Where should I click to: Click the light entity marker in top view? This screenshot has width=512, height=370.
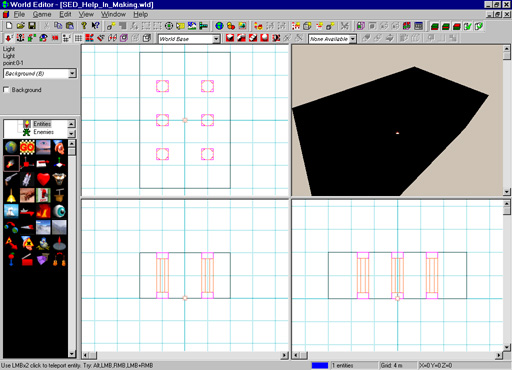185,120
